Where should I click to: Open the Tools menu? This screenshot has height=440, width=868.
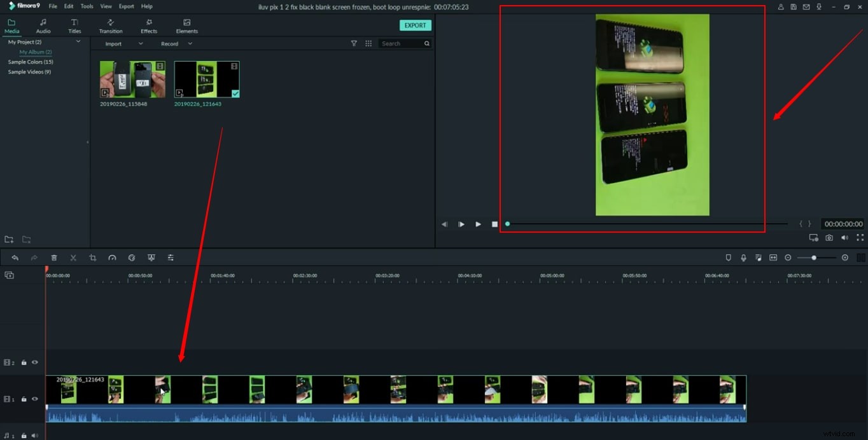(87, 6)
